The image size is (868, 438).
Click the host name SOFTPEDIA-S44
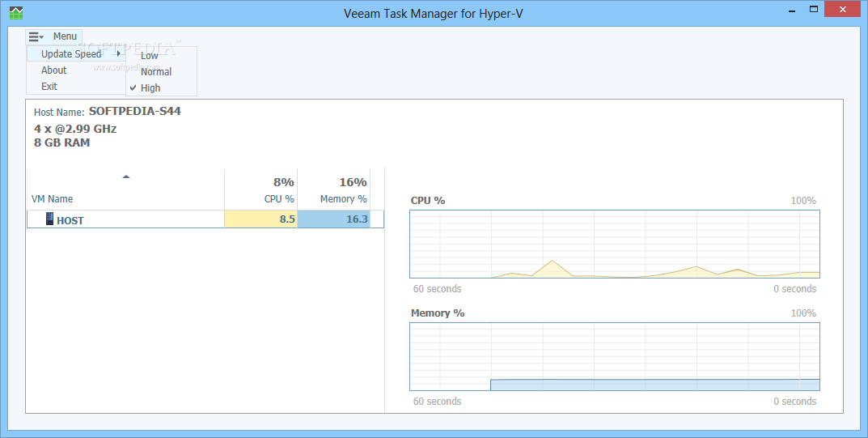[x=135, y=111]
